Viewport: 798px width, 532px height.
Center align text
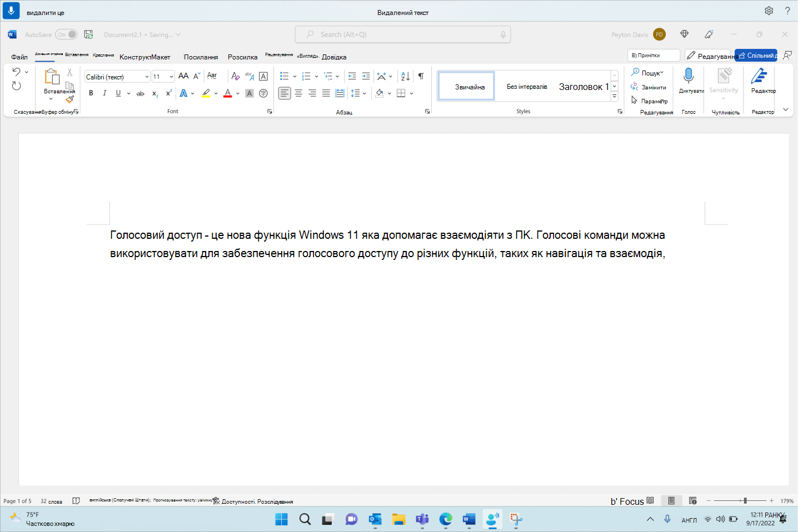pos(298,93)
